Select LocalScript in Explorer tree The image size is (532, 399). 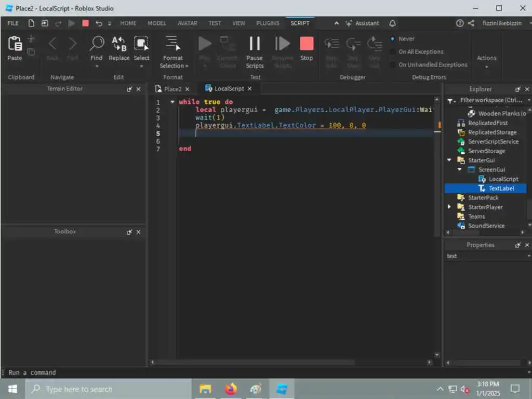503,179
